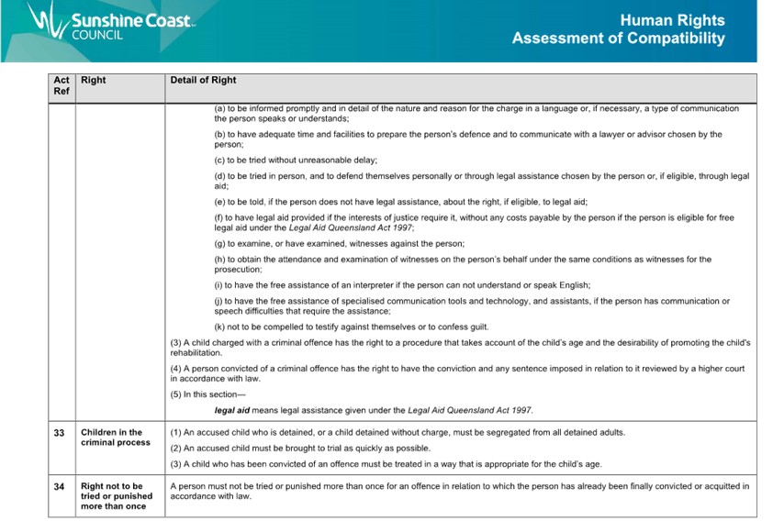Viewport: 773px width, 532px height.
Task: Select the 'legal aid means' definition line
Action: point(373,410)
